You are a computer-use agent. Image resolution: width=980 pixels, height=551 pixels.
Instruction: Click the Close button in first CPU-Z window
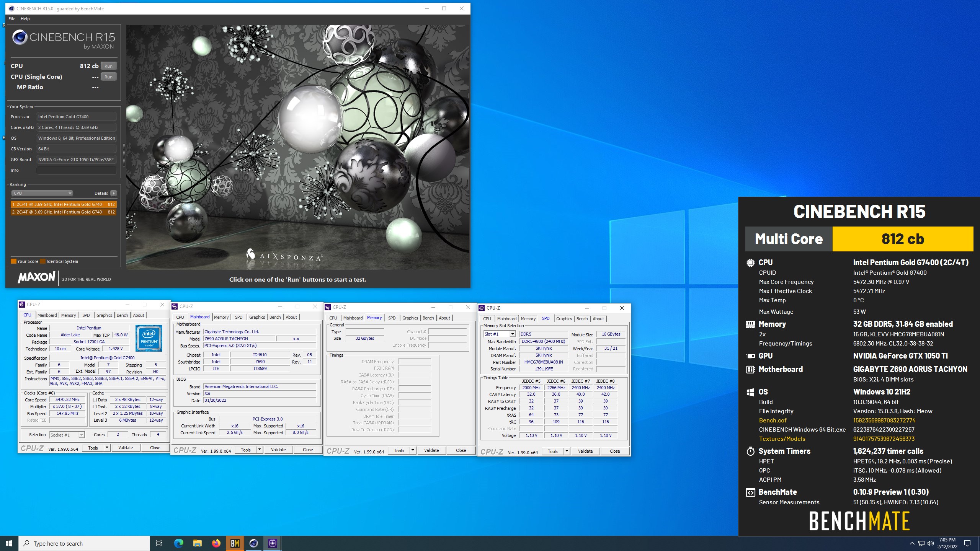tap(155, 448)
